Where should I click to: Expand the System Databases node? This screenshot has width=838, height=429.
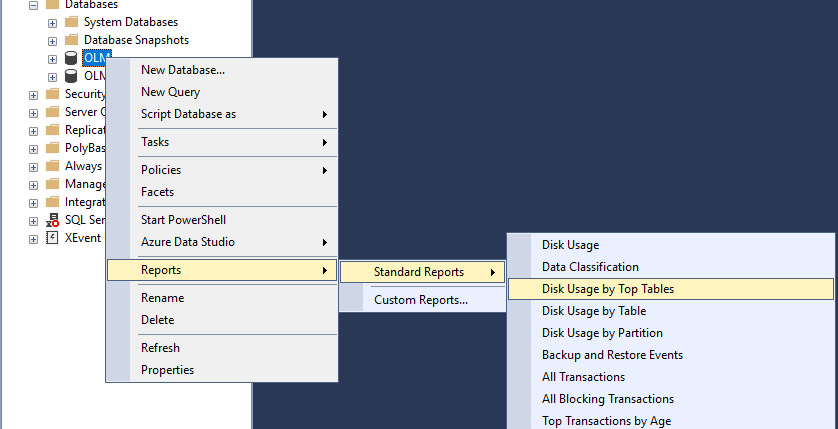[52, 22]
